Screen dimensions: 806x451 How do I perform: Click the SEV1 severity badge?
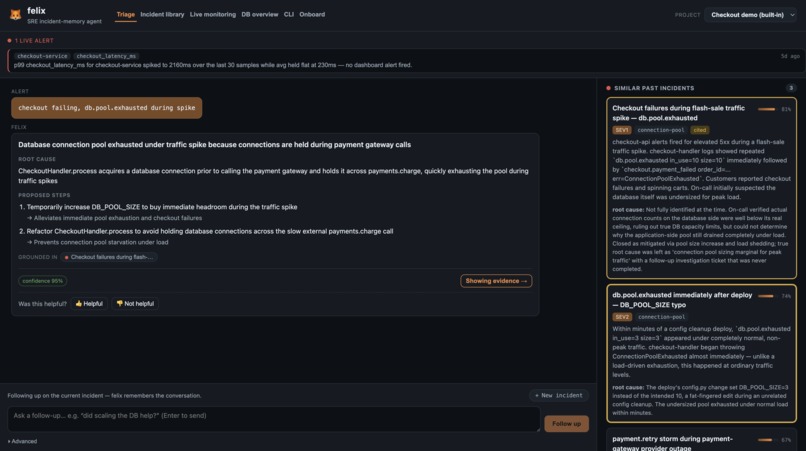tap(621, 130)
